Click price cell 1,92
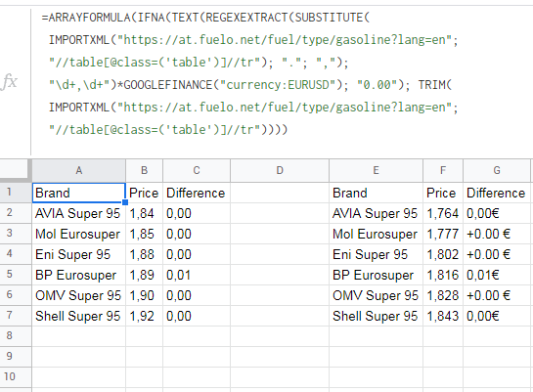Image resolution: width=533 pixels, height=392 pixels. 144,316
